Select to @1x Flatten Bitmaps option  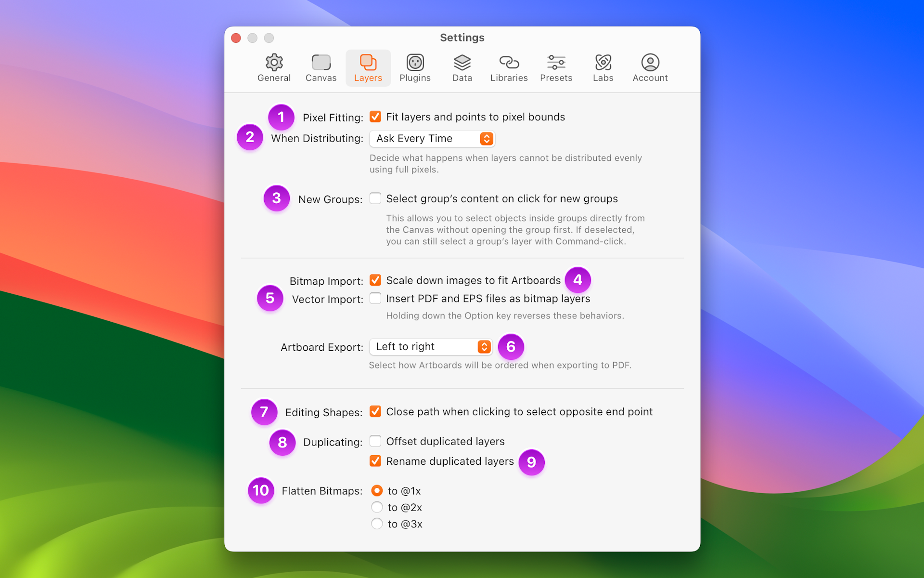[x=376, y=489]
